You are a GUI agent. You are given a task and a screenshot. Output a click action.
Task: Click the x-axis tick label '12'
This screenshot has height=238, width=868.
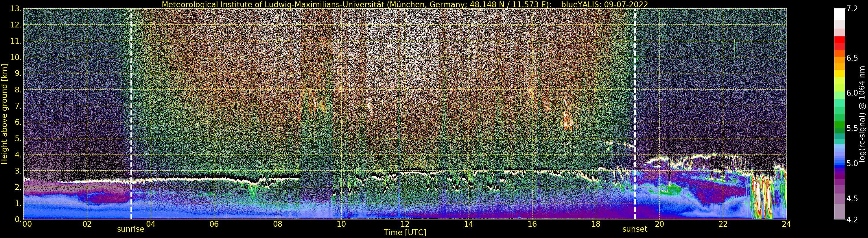click(405, 224)
